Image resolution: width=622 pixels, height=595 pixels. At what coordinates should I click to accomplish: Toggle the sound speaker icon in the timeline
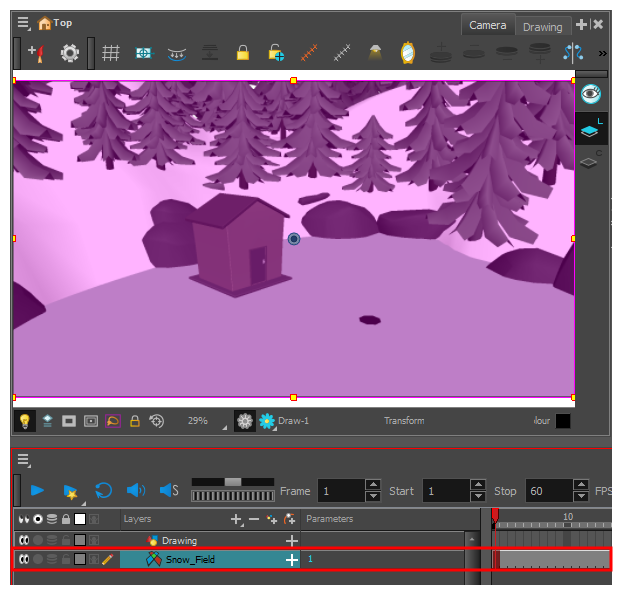(x=135, y=491)
